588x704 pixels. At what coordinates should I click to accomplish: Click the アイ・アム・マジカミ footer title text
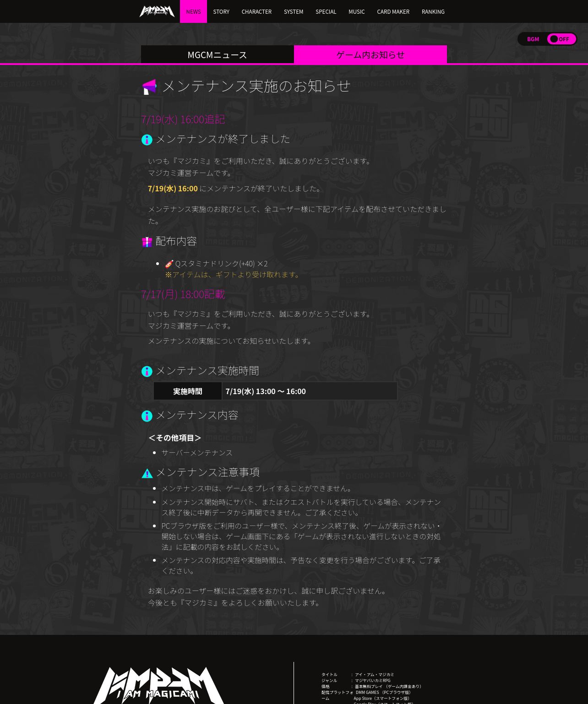[x=374, y=674]
